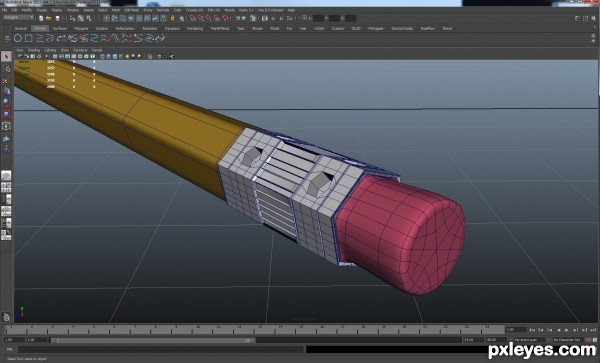The width and height of the screenshot is (600, 363).
Task: Choose the Move tool in toolbox
Action: [6, 91]
